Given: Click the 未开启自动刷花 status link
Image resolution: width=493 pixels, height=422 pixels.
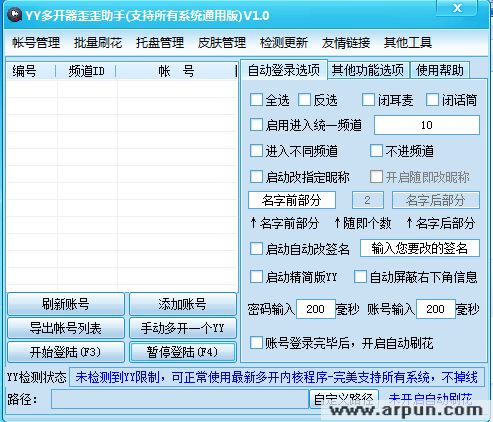Looking at the screenshot, I should (x=430, y=399).
